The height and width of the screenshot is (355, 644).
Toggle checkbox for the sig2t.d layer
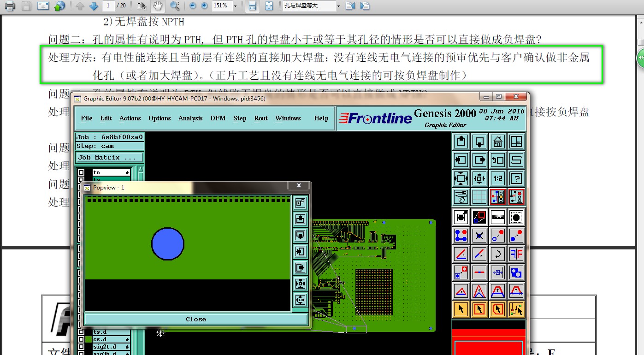(81, 347)
